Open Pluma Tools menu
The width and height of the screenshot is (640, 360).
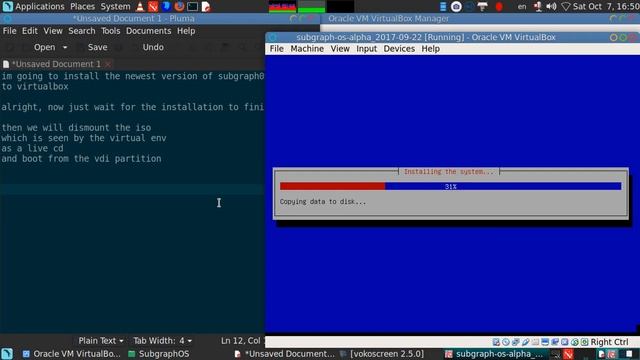point(111,31)
